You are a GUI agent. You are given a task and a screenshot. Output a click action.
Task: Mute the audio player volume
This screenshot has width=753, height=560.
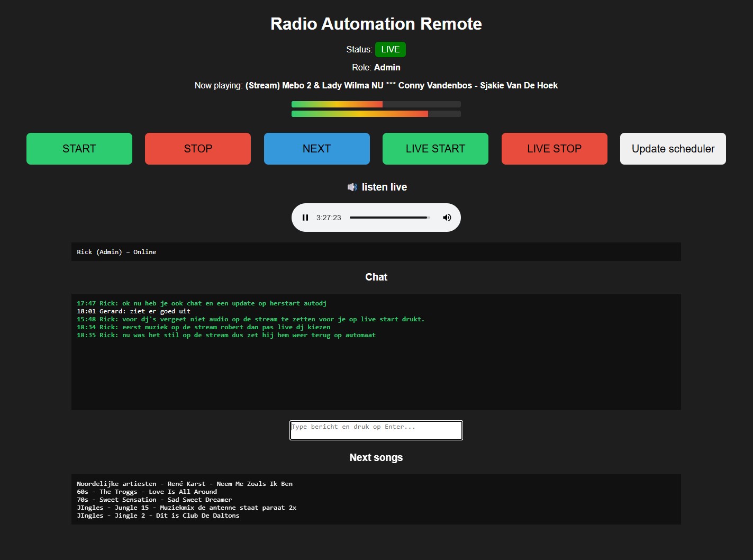tap(447, 218)
